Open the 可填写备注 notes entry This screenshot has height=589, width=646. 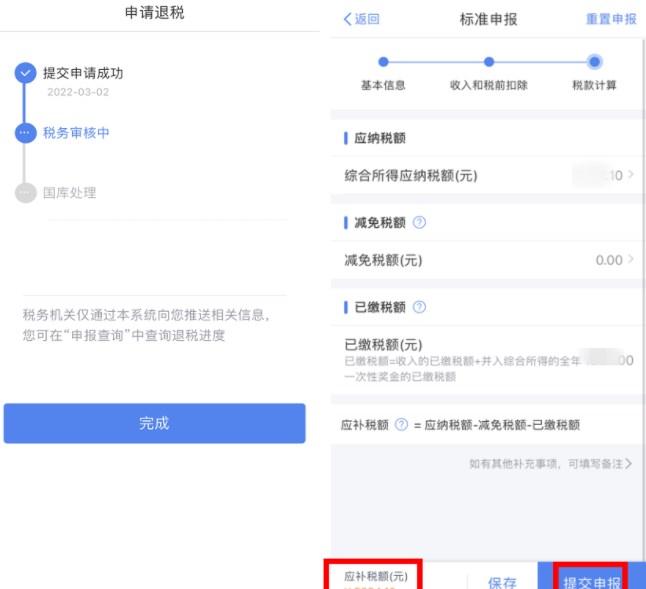point(550,464)
